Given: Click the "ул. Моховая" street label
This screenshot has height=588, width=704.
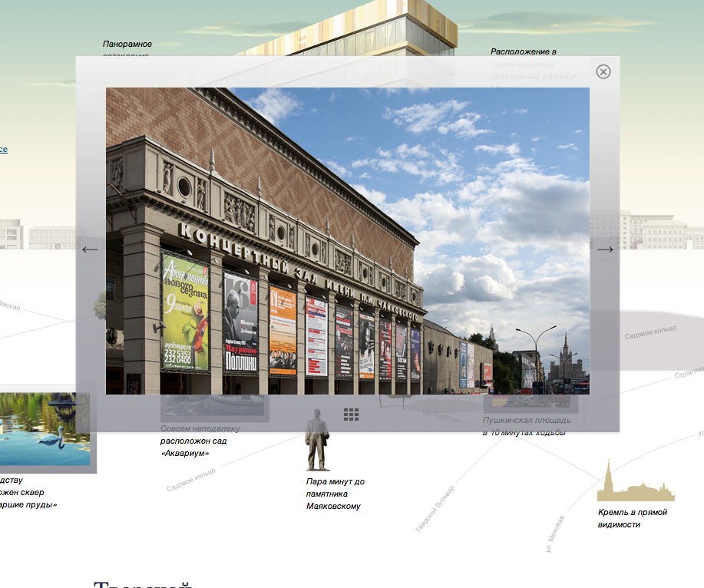Looking at the screenshot, I should [555, 533].
